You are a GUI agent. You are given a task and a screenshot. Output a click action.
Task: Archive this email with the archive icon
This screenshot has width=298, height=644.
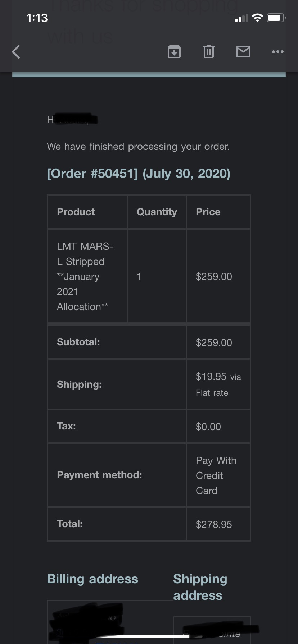point(174,52)
